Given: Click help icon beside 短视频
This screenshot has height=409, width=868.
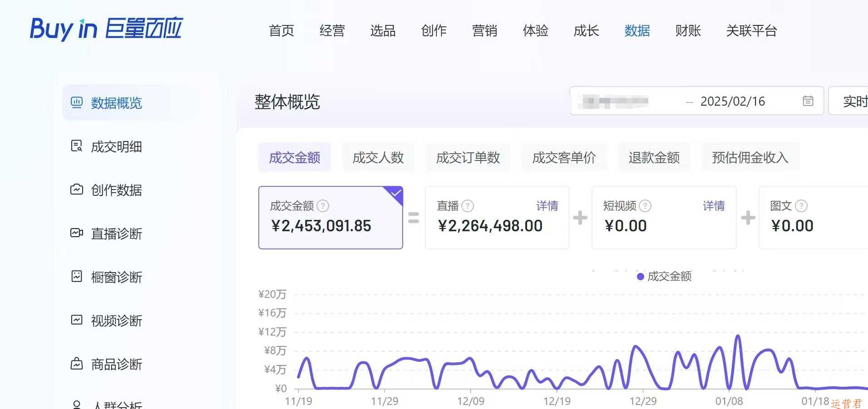Looking at the screenshot, I should pyautogui.click(x=645, y=206).
